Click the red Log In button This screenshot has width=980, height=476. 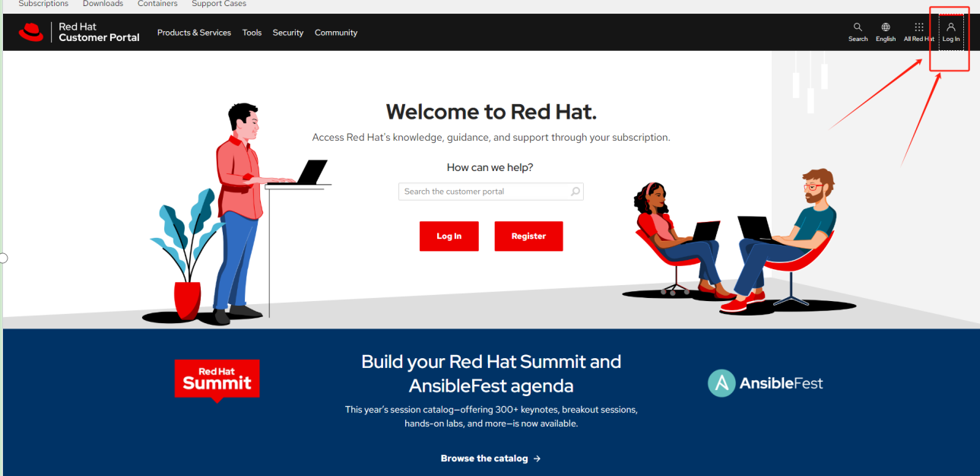(449, 236)
